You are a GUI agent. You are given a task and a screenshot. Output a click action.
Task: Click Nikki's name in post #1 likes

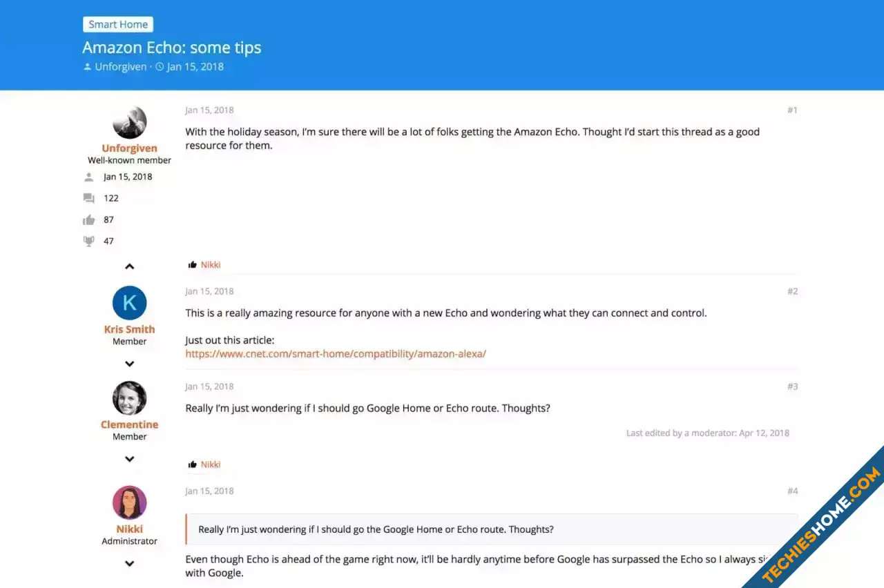(x=211, y=265)
